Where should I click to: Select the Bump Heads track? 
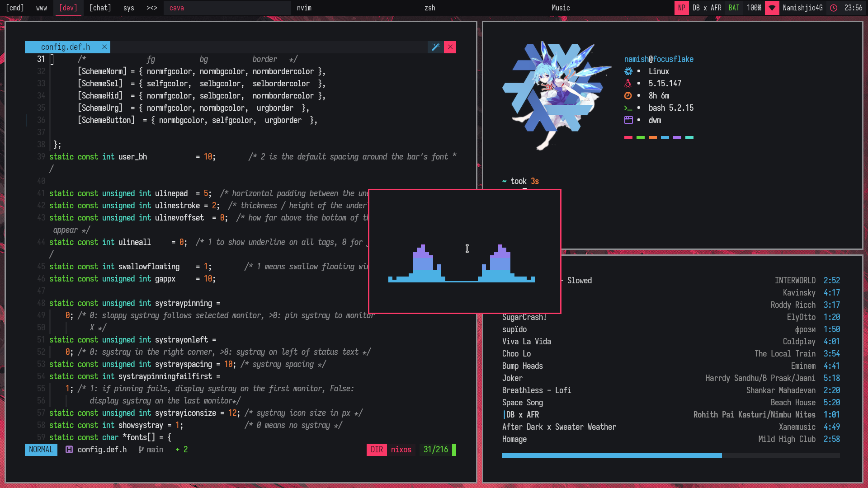click(671, 366)
